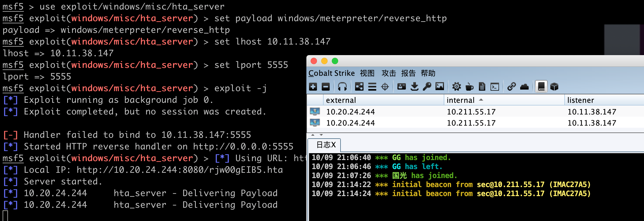Image resolution: width=644 pixels, height=221 pixels.
Task: Open listeners via the headphones icon
Action: click(342, 87)
